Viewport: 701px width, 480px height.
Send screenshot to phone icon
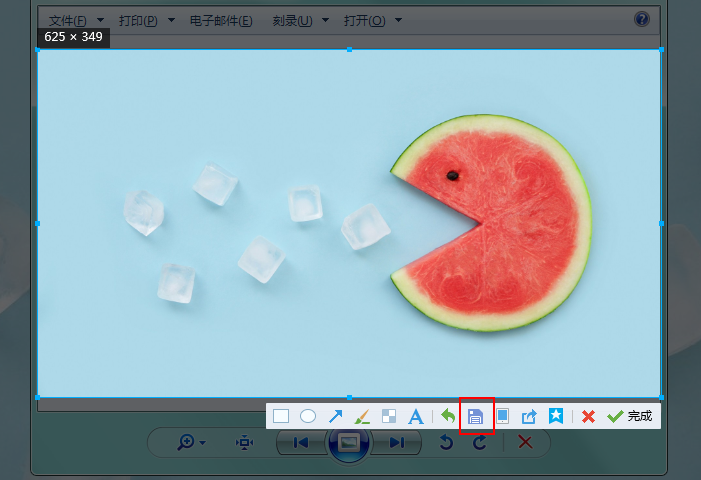tap(503, 416)
